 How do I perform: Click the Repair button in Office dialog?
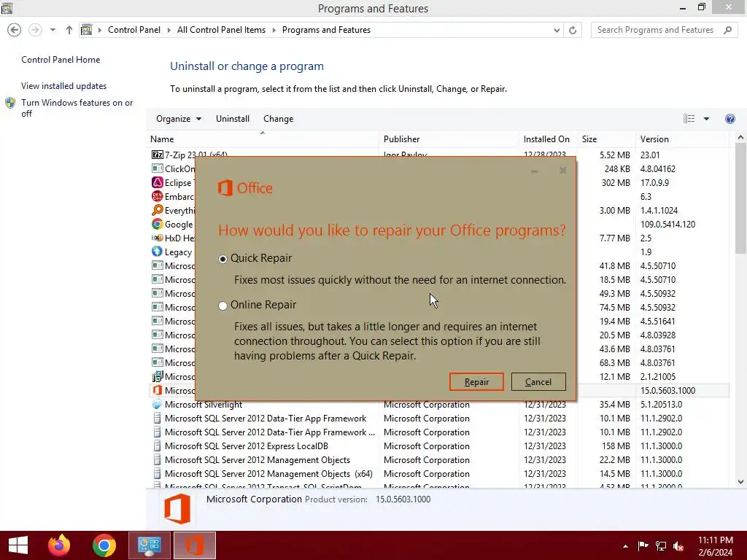476,381
